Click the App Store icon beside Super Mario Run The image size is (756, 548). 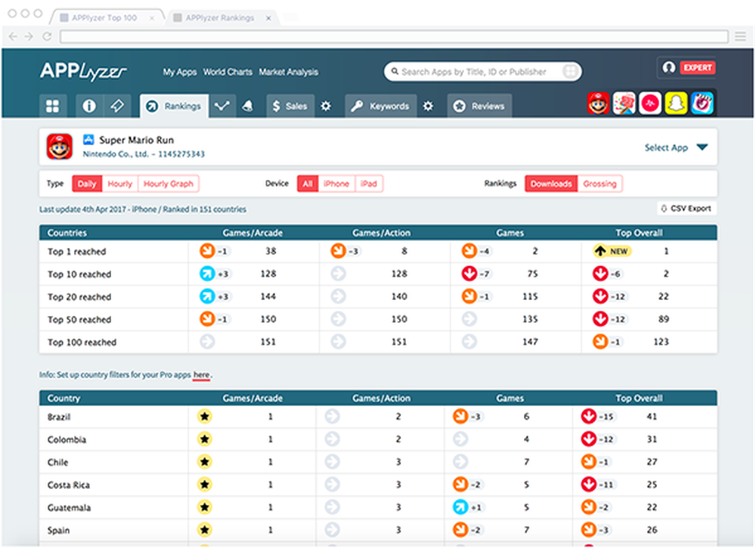(x=88, y=140)
